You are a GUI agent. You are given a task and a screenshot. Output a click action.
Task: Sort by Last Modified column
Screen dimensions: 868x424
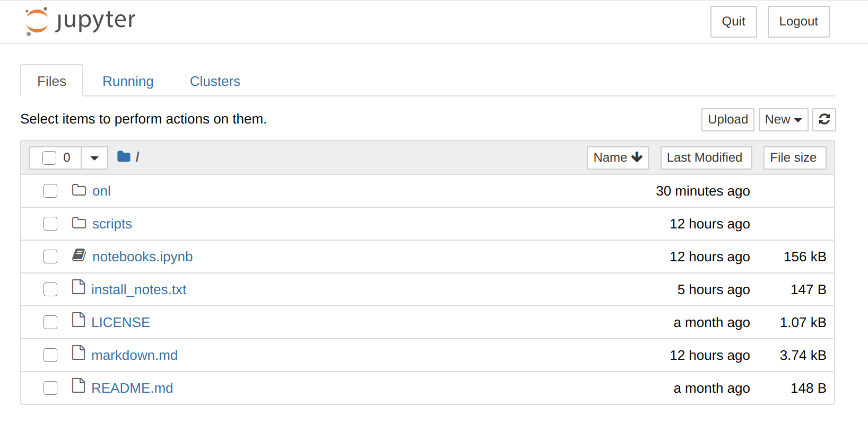[706, 158]
